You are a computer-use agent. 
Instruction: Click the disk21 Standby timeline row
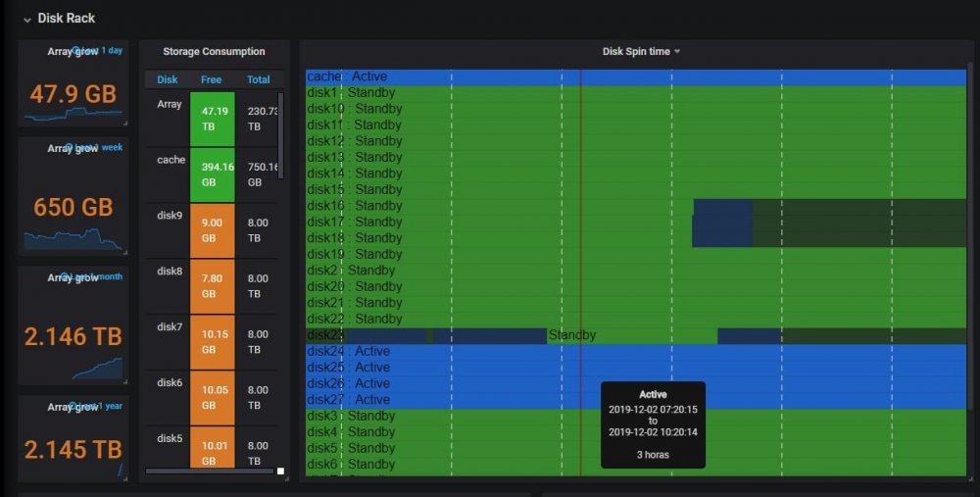pyautogui.click(x=636, y=303)
